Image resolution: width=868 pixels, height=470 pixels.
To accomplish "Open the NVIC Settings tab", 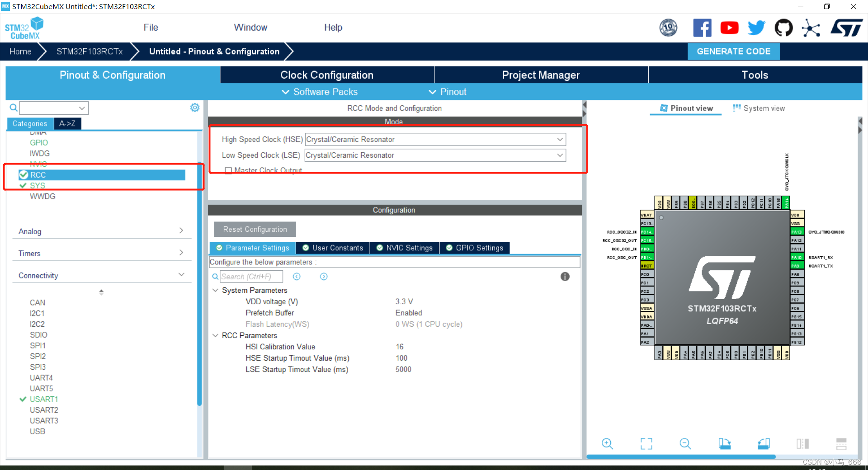I will (405, 248).
